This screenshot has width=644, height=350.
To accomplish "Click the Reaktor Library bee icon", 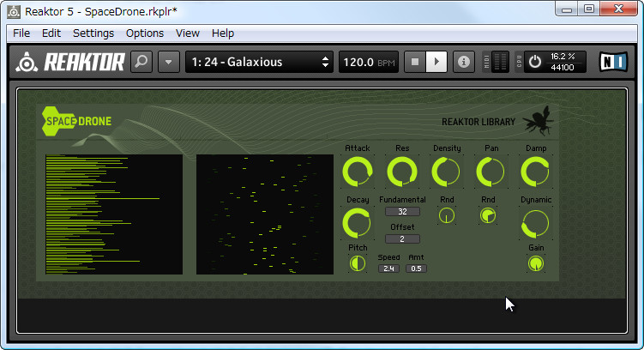I will click(539, 120).
